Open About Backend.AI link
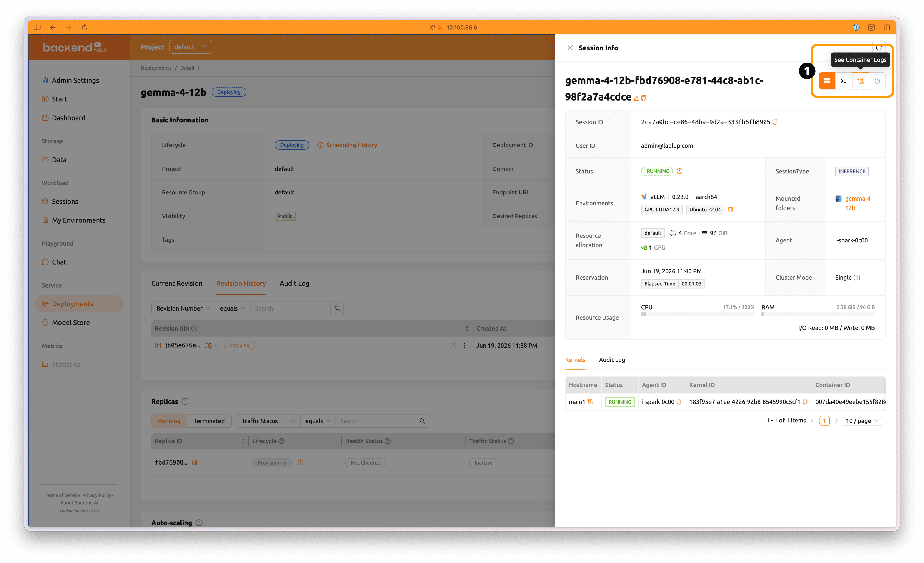924x563 pixels. [79, 502]
